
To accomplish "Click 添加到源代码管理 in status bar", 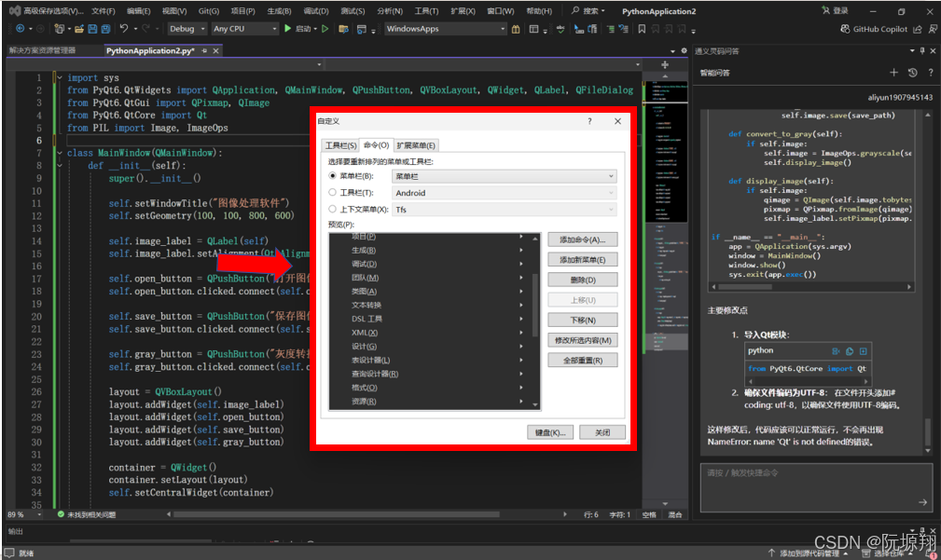I will [x=809, y=553].
